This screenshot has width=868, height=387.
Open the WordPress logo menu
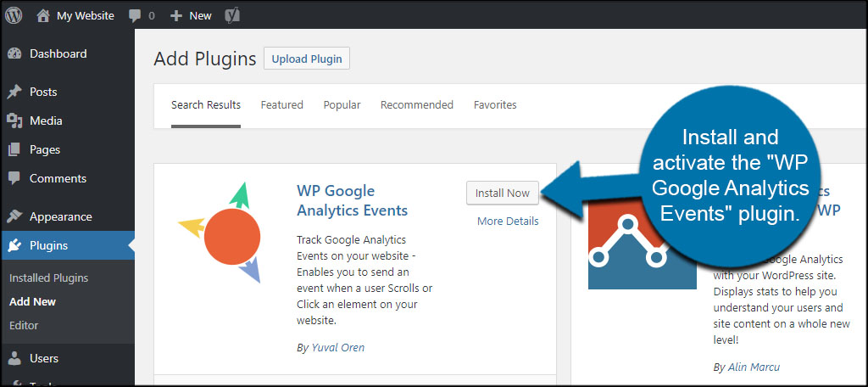tap(14, 15)
